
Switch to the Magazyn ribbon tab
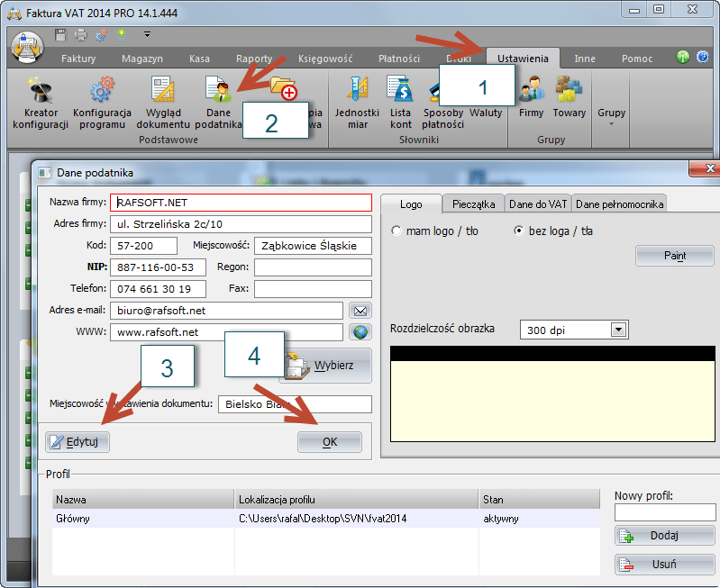pyautogui.click(x=141, y=59)
